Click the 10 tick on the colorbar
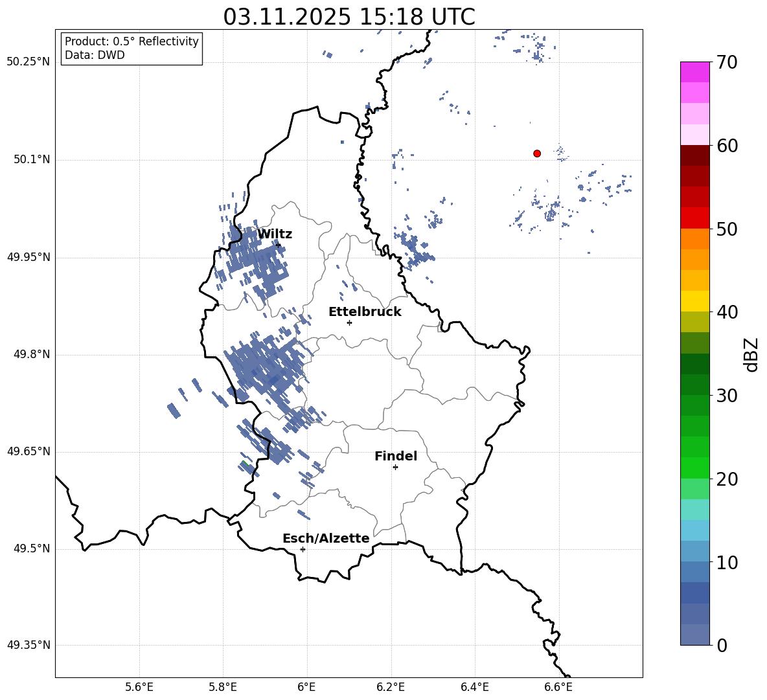The width and height of the screenshot is (767, 700). 727,562
